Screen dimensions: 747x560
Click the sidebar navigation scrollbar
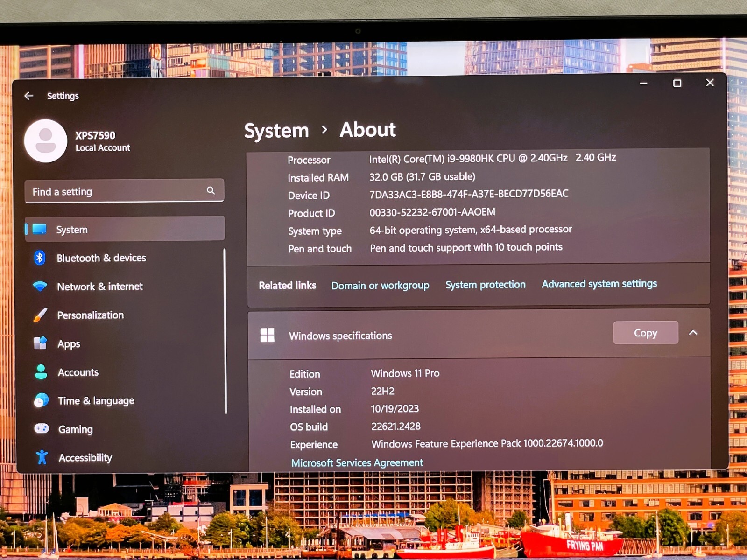226,331
